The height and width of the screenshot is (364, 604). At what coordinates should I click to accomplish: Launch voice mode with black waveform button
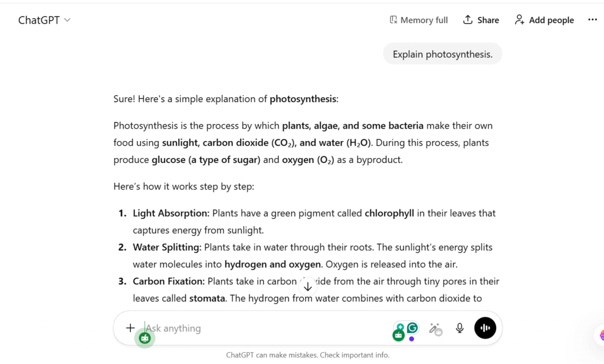pyautogui.click(x=485, y=328)
